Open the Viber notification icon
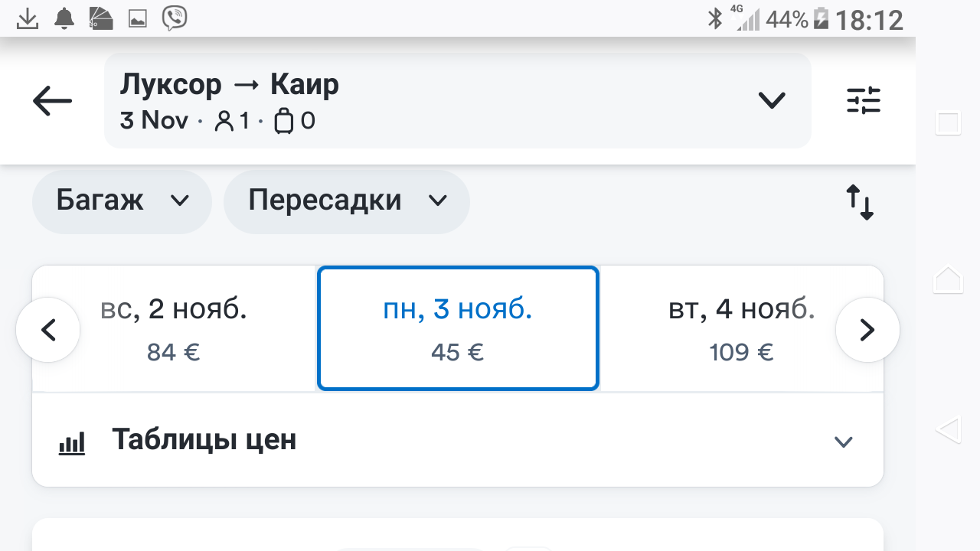Viewport: 980px width, 551px height. click(175, 18)
